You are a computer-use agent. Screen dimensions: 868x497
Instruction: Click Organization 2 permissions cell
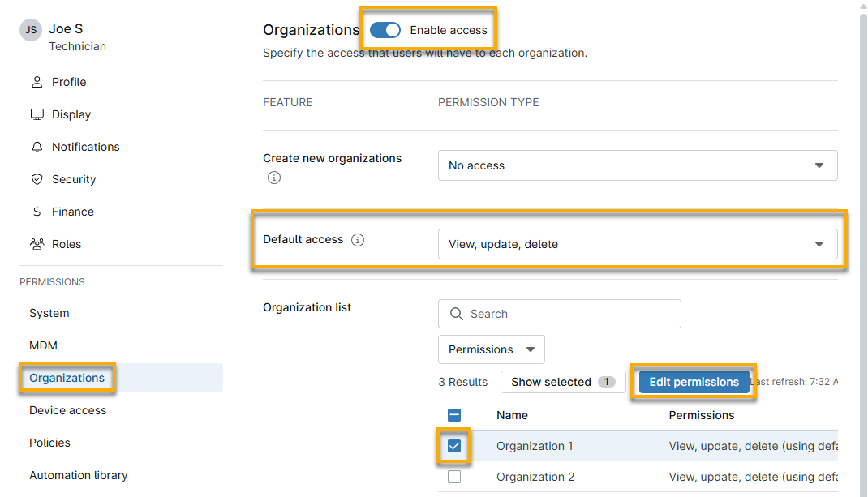(x=753, y=477)
